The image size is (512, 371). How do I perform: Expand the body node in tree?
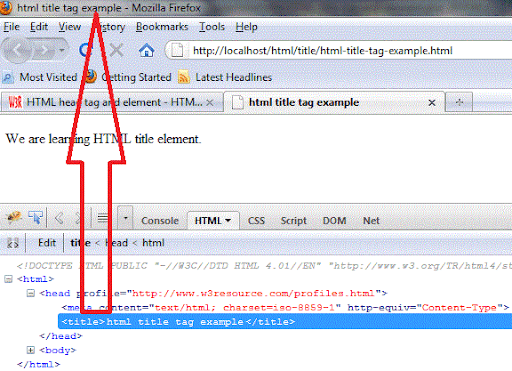(31, 350)
